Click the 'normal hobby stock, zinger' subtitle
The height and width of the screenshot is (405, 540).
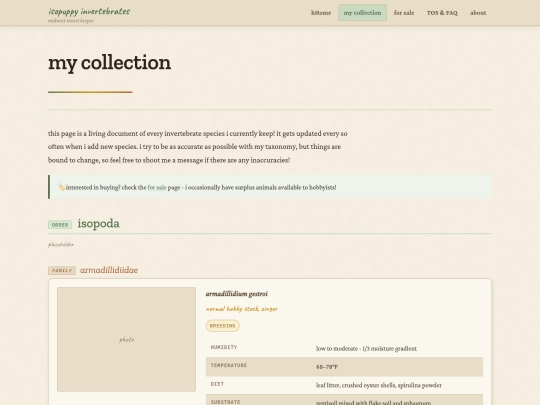click(242, 309)
